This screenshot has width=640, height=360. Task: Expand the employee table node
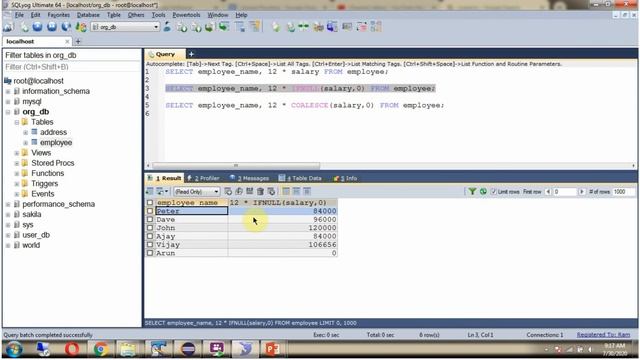coord(26,143)
